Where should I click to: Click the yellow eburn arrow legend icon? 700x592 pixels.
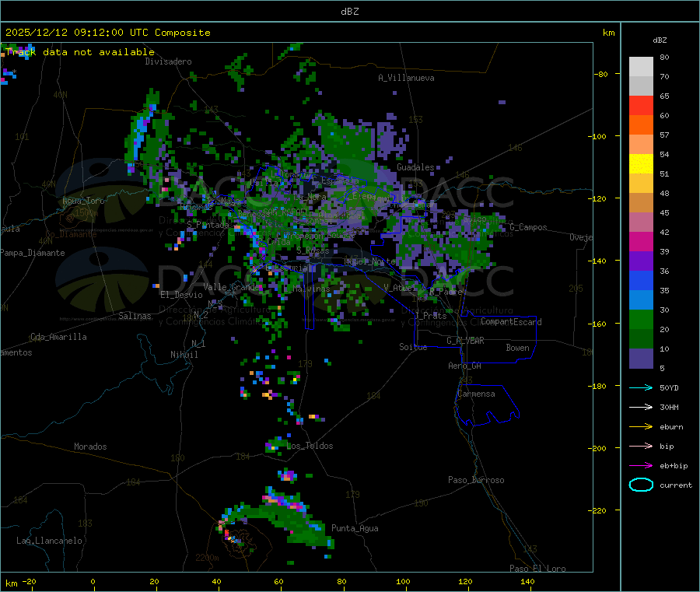[641, 426]
